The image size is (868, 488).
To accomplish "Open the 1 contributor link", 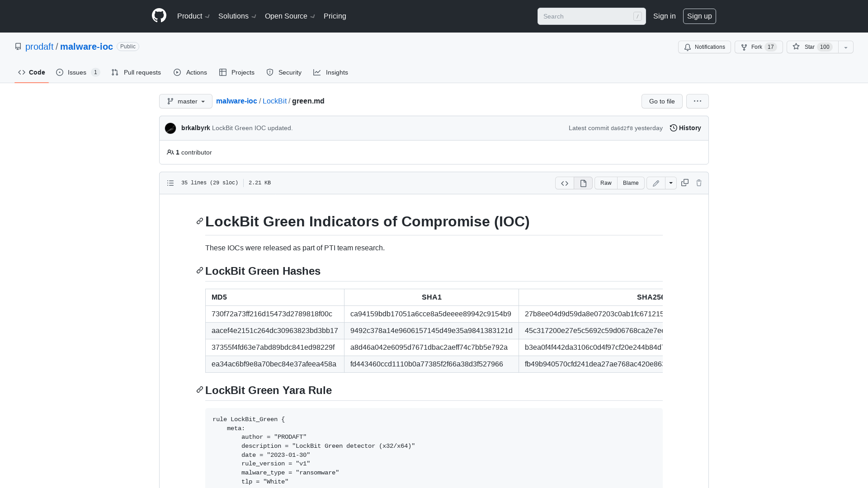I will pos(189,152).
